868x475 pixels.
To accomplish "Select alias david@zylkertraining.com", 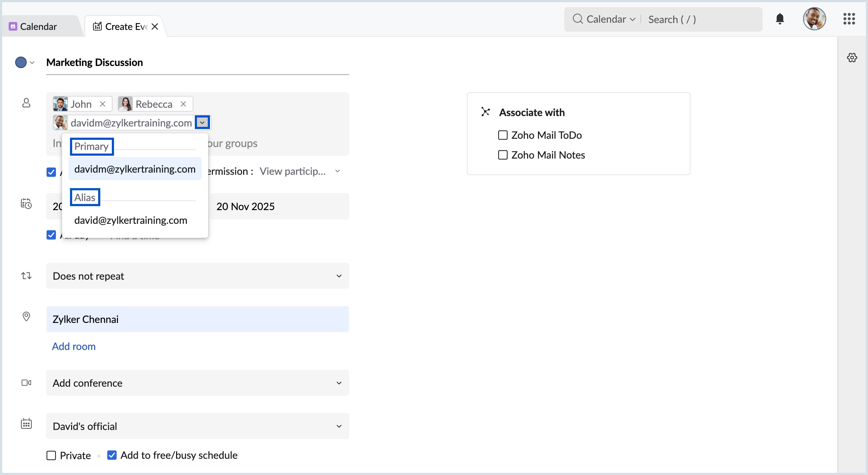I will tap(131, 220).
